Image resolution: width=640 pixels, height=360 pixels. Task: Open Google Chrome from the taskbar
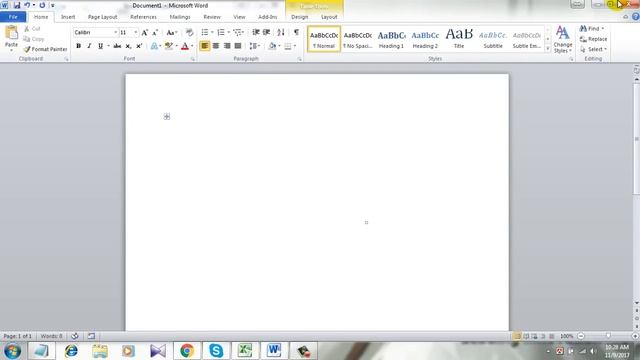tap(187, 351)
